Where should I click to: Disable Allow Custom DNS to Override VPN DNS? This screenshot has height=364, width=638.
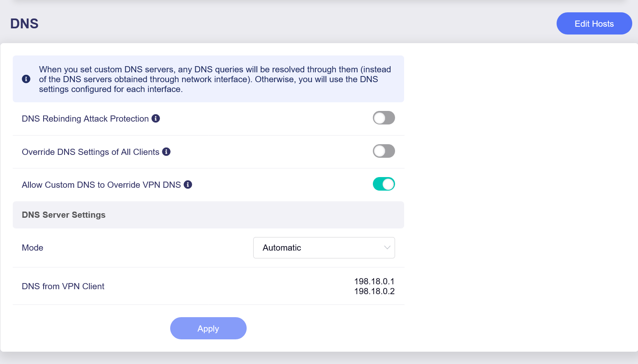(384, 184)
